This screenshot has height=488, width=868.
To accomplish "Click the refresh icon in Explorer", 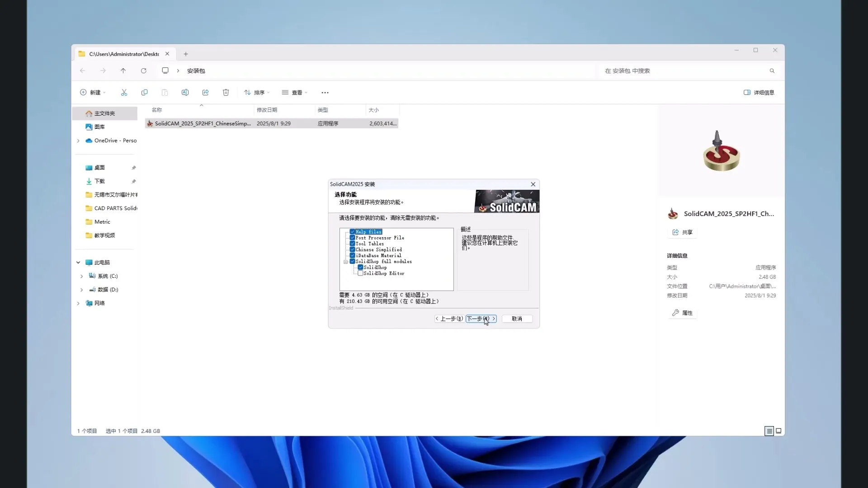I will point(144,70).
